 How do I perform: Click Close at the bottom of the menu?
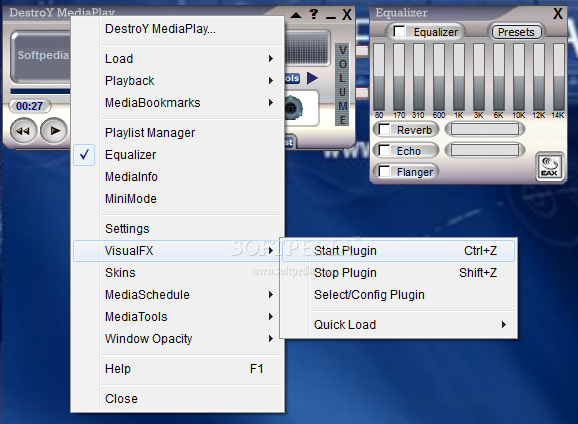coord(178,399)
